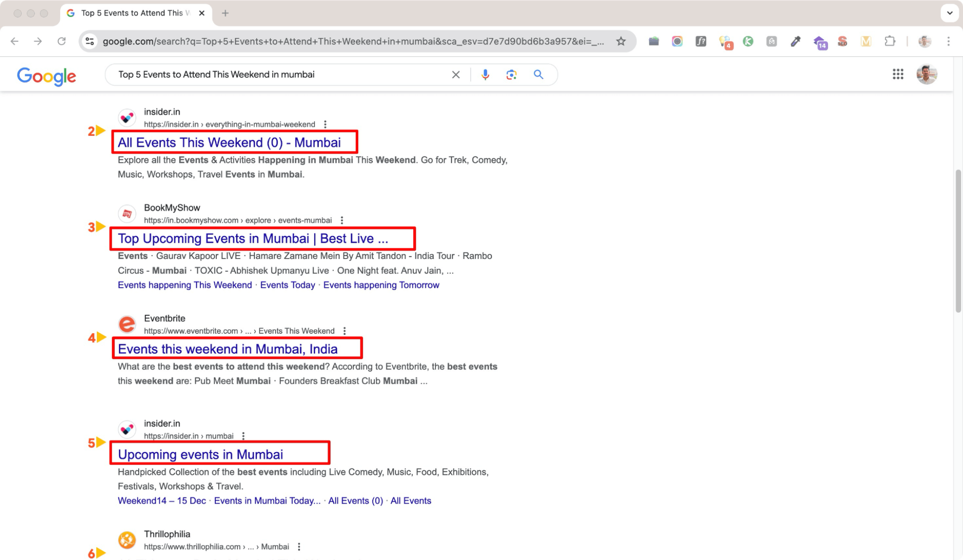Open more options for Thrillophilia result

[x=299, y=547]
